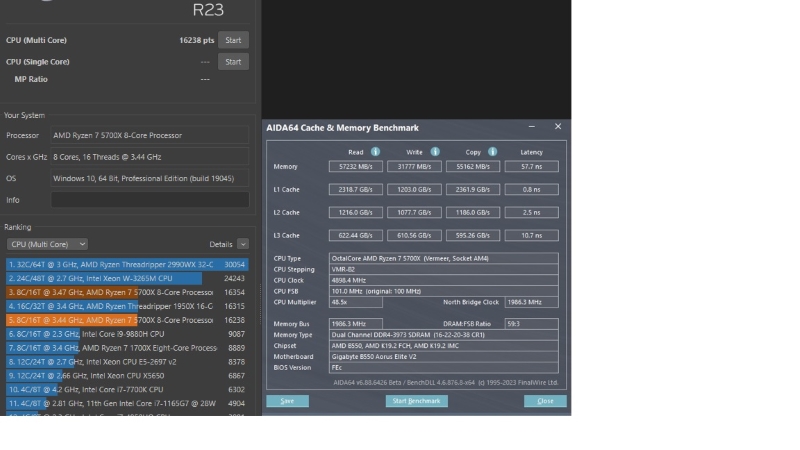This screenshot has width=800, height=450.
Task: Click CPU Multiplier value 48.5x
Action: pyautogui.click(x=356, y=302)
